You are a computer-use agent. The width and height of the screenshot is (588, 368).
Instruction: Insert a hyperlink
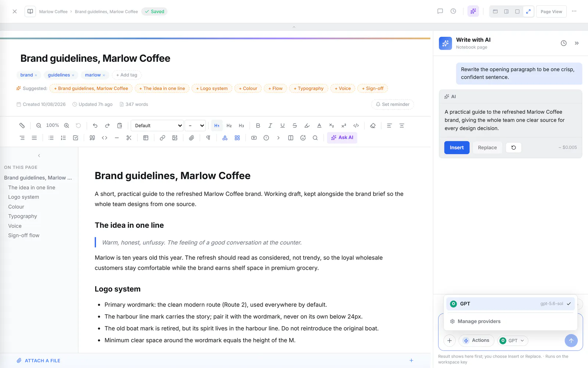pos(162,138)
